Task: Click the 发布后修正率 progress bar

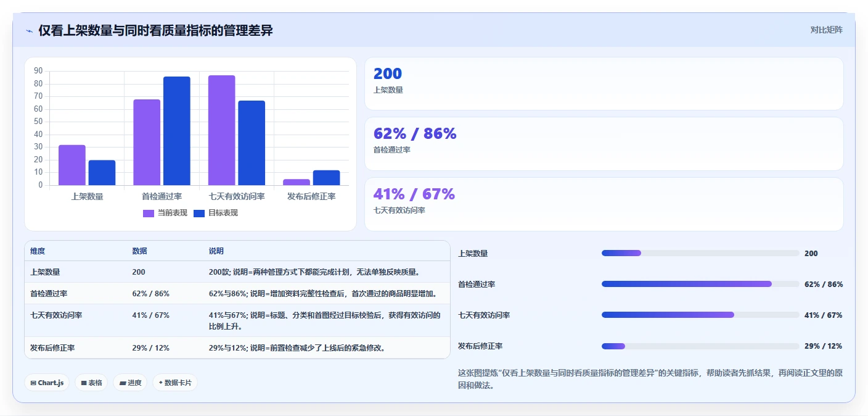Action: coord(700,346)
